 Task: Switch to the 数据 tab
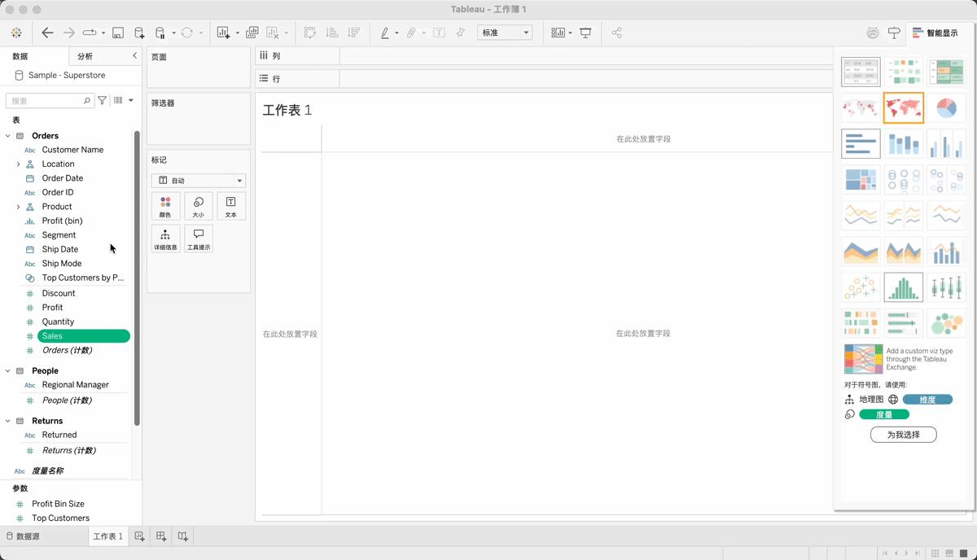point(20,56)
